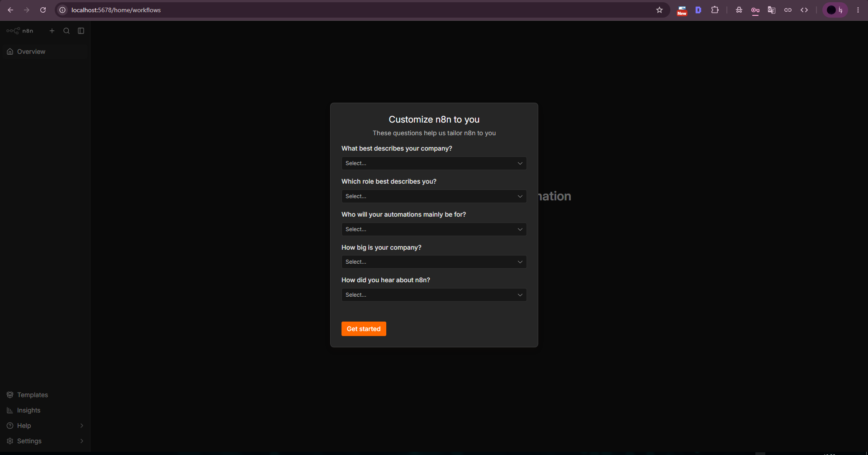Go forward in browser history

point(27,10)
